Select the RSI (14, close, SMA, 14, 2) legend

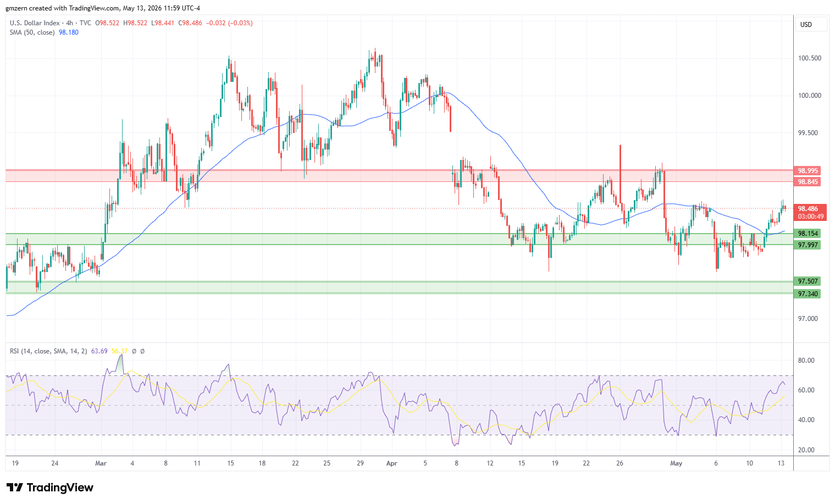48,351
